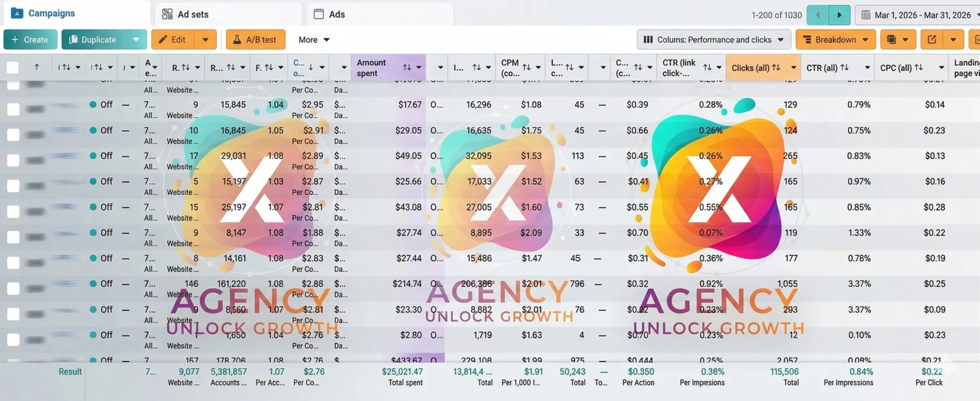Click the descending arrow on C... o... column
Screen dimensions: 980x401
click(x=311, y=67)
